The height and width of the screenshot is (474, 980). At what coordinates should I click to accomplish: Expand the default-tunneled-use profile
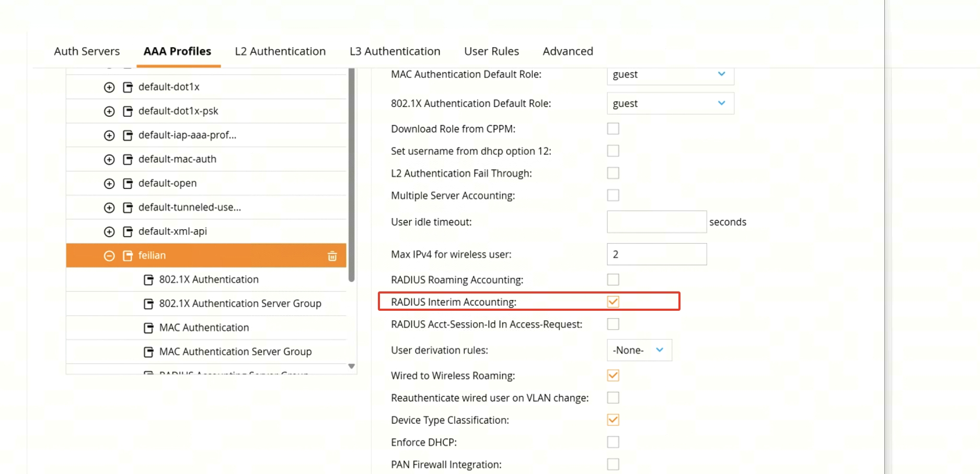click(109, 208)
